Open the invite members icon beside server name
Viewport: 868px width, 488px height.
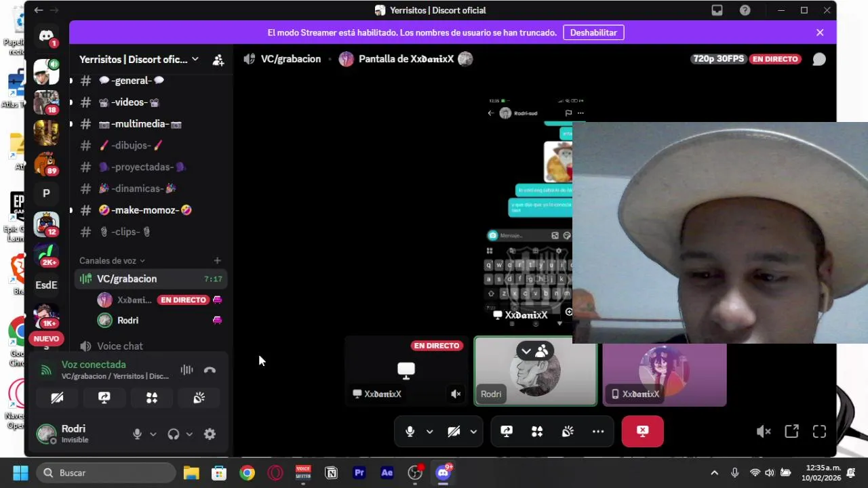pyautogui.click(x=218, y=60)
